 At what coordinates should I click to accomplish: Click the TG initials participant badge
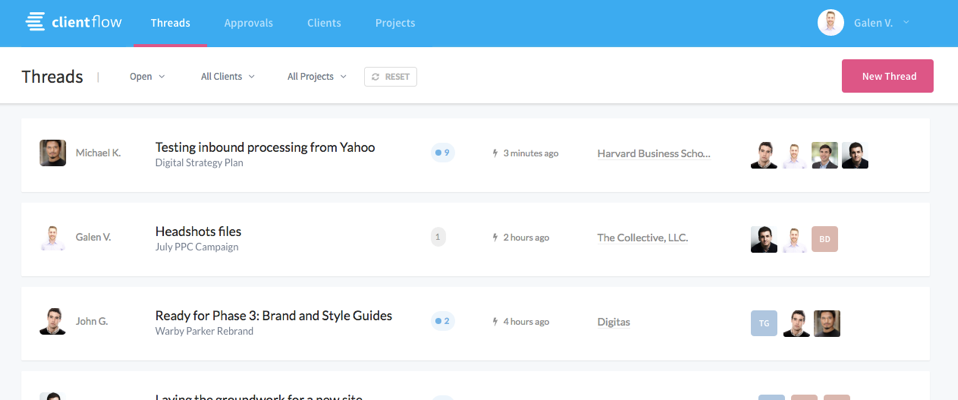coord(764,323)
